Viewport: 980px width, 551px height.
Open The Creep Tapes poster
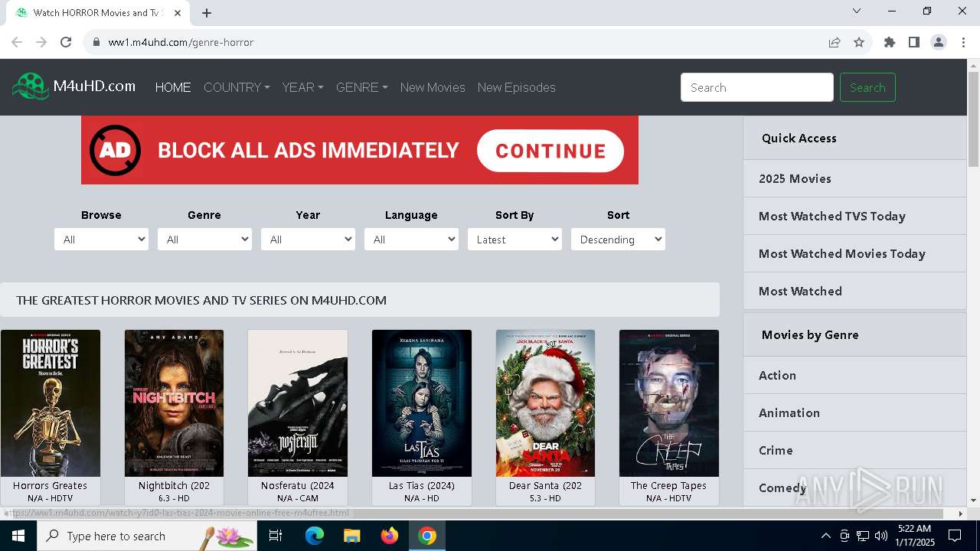tap(669, 403)
